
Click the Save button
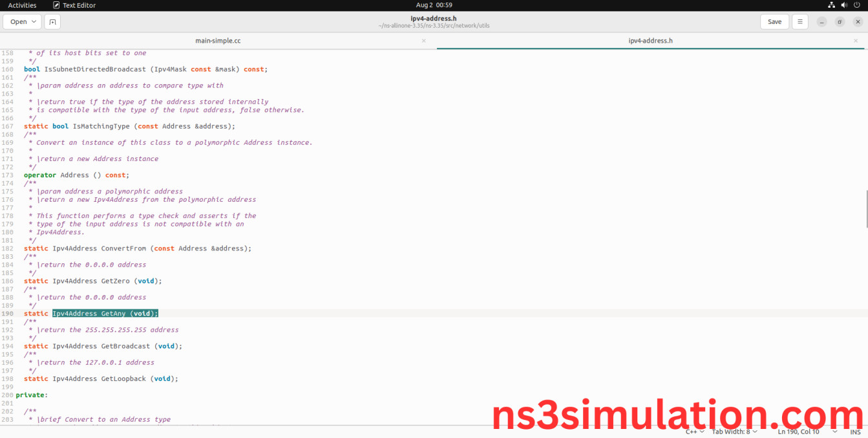tap(774, 21)
